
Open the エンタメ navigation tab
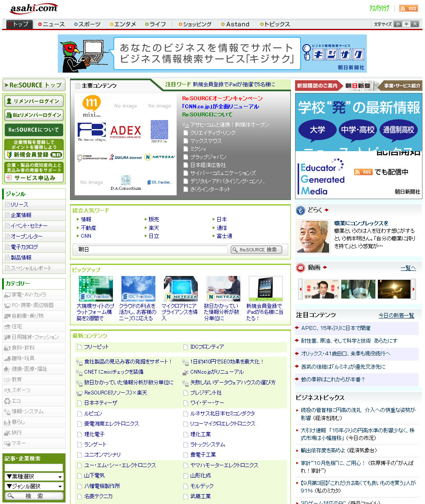click(123, 24)
